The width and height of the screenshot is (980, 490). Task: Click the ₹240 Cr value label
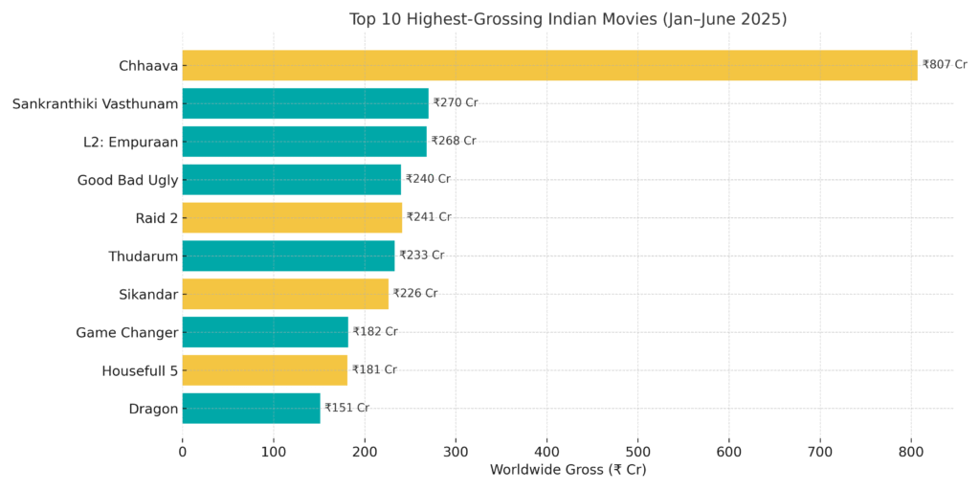point(428,179)
